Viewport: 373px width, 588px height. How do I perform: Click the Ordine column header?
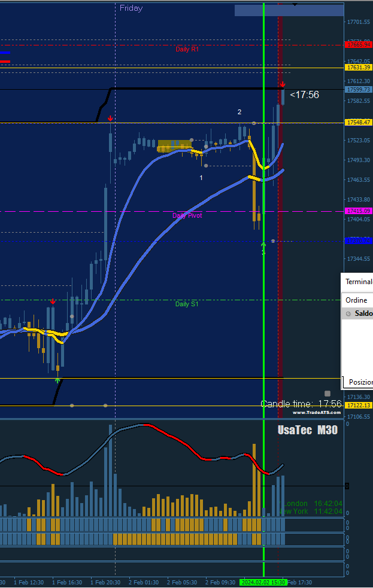[x=356, y=300]
